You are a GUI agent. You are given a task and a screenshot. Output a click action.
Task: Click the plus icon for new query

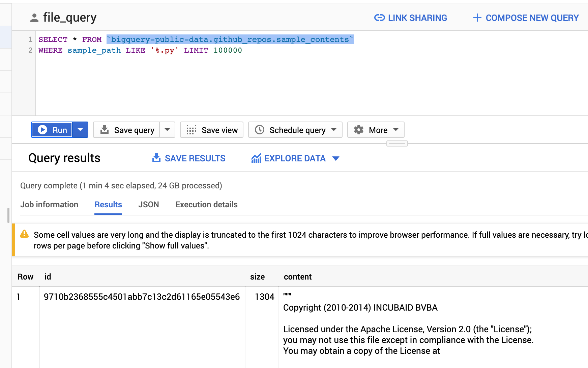pos(477,18)
